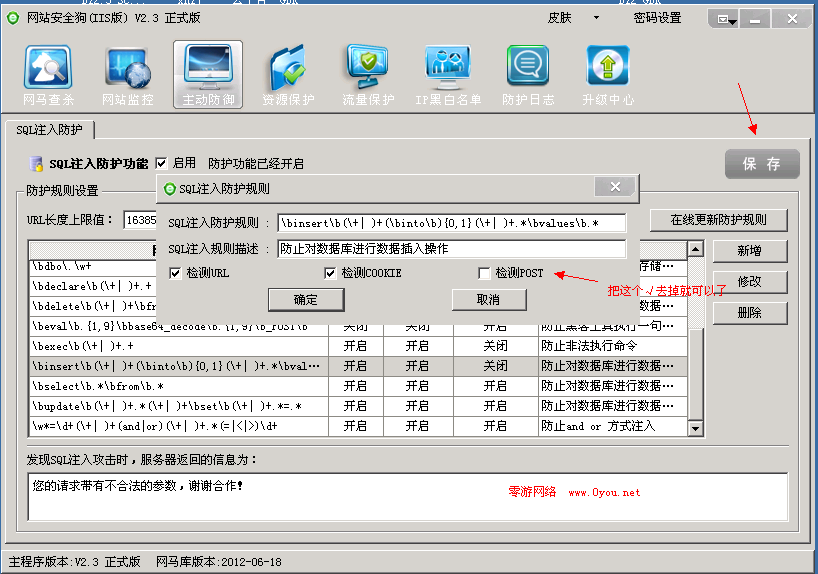
Task: Select the 主动防御 active defense module
Action: (208, 75)
